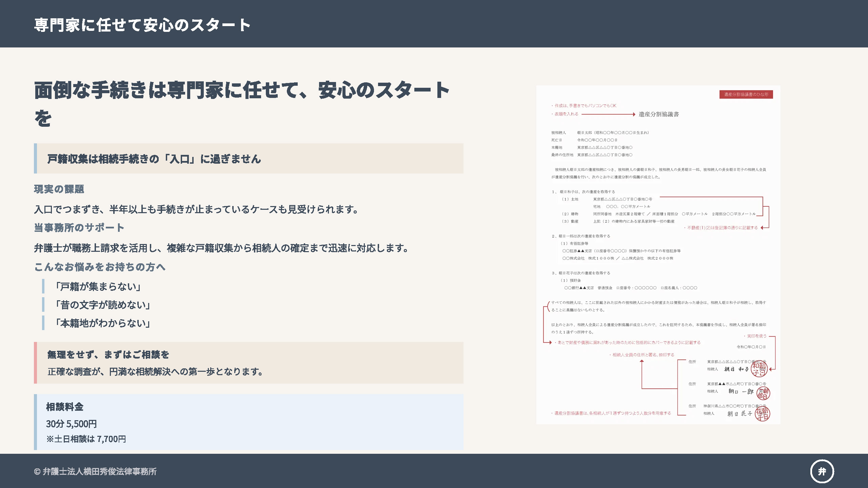Select the quote 「昔の文字が読めない」
868x488 pixels.
pyautogui.click(x=102, y=305)
